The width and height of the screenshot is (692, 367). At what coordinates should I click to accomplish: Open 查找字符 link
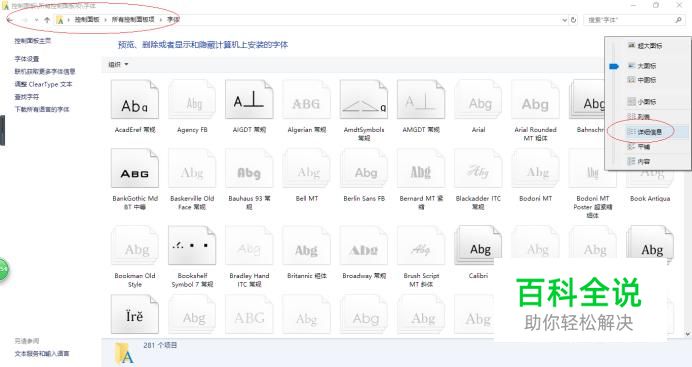[x=26, y=97]
